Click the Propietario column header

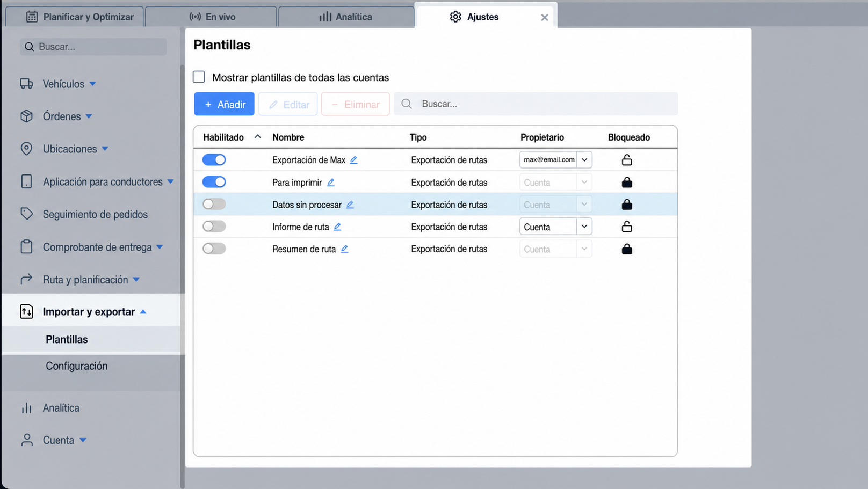[542, 137]
